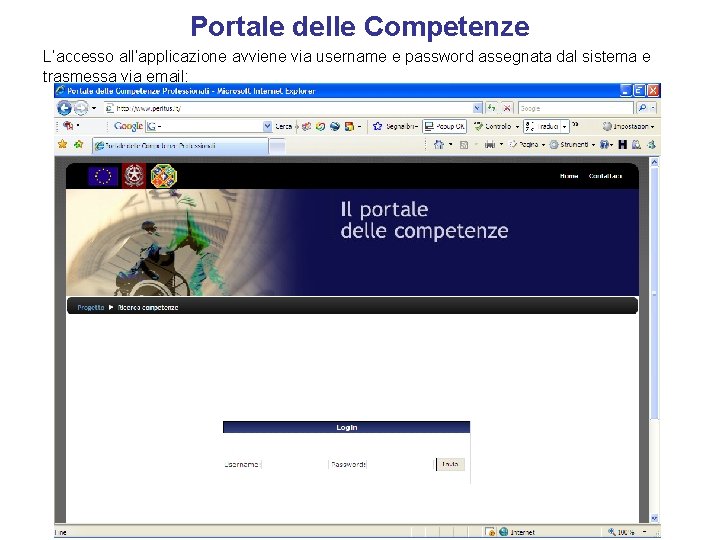This screenshot has width=720, height=540.
Task: Click the Help question mark icon
Action: coord(605,145)
